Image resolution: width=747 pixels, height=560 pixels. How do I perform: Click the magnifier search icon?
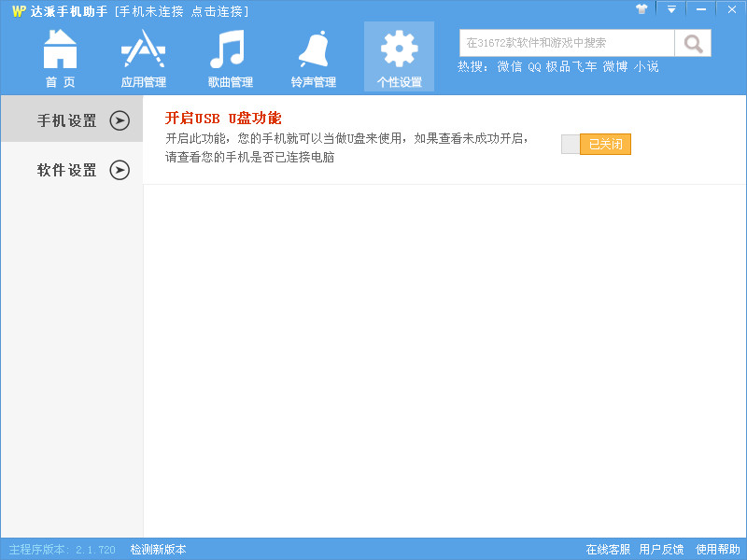coord(692,42)
